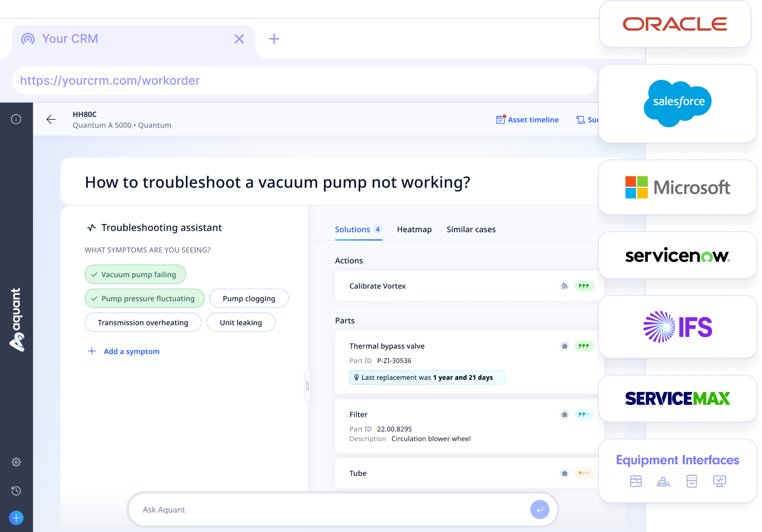Click the monitor icon under Equipment Interfaces
The width and height of the screenshot is (762, 532).
(720, 481)
